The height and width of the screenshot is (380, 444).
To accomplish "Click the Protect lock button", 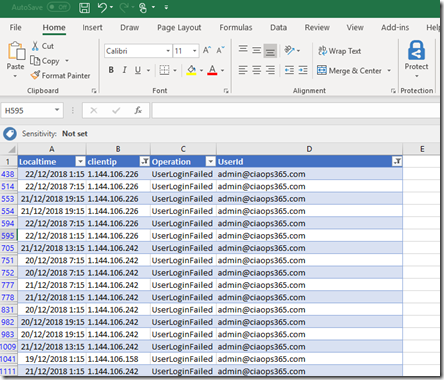I will 416,59.
